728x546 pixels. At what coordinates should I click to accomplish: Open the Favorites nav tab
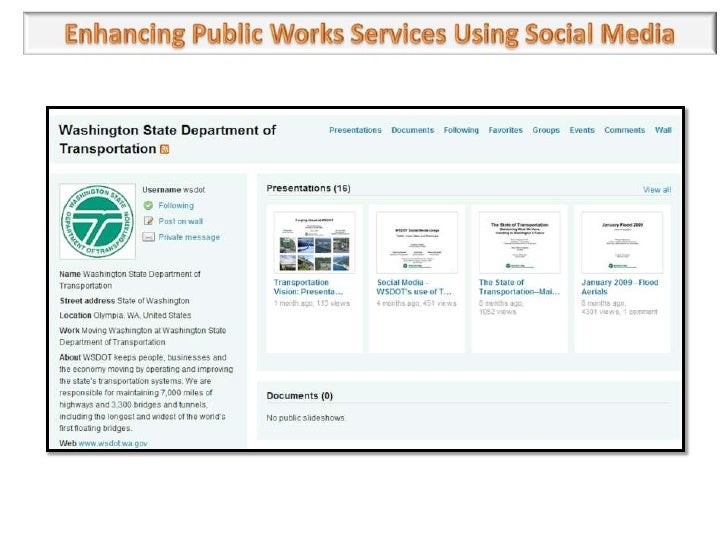(505, 130)
